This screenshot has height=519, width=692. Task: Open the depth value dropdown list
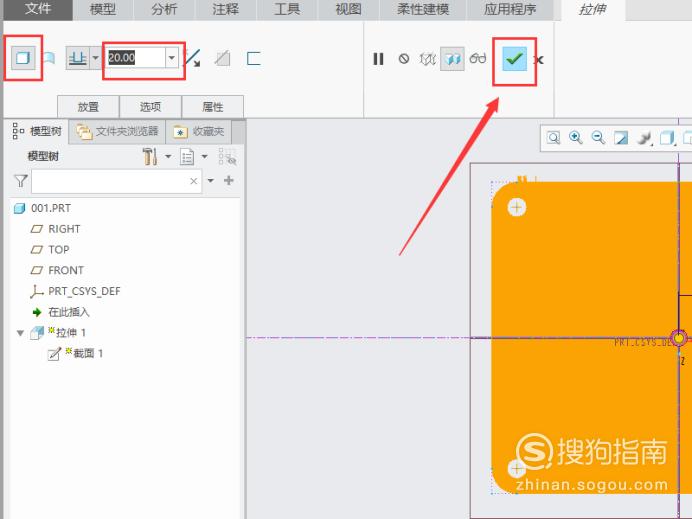coord(172,58)
